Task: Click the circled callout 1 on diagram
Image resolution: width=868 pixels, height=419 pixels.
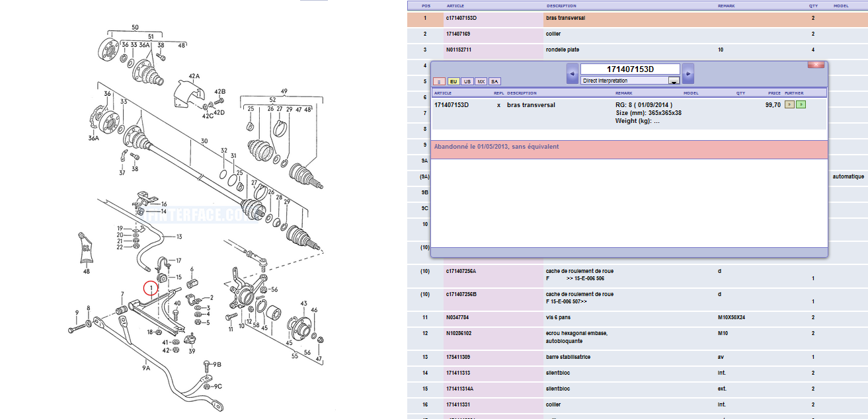Action: pos(151,288)
